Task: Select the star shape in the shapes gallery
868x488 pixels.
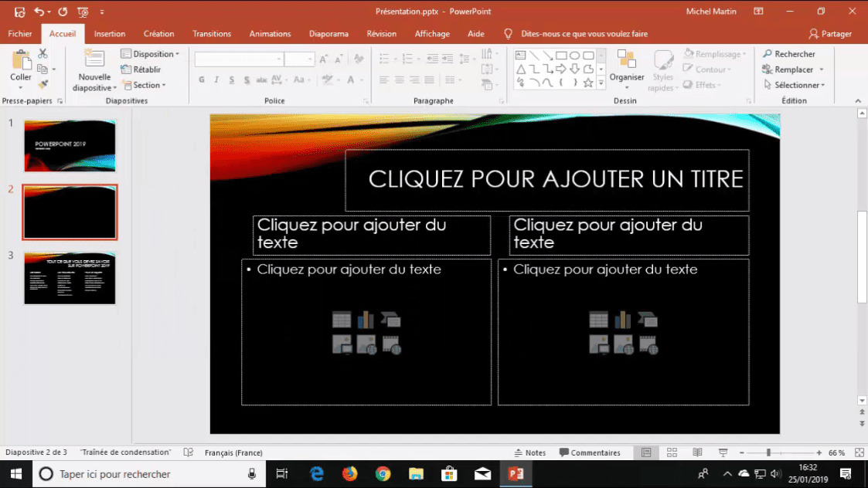Action: pyautogui.click(x=588, y=83)
